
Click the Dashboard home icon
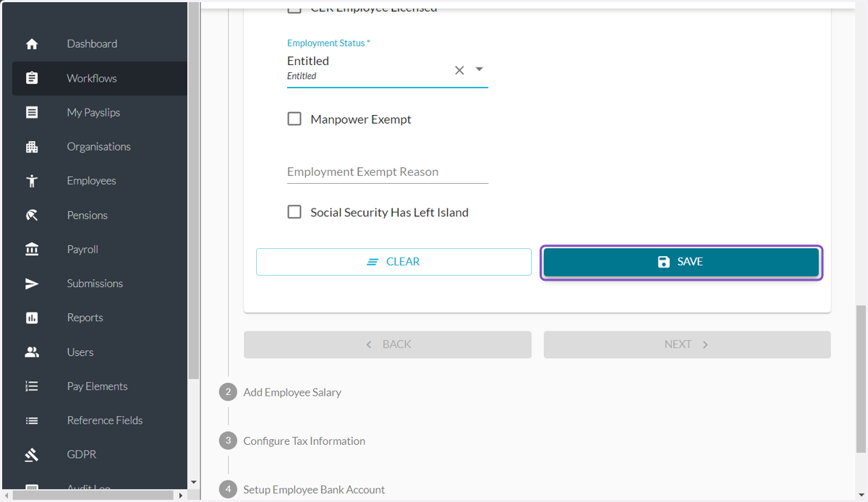click(32, 44)
